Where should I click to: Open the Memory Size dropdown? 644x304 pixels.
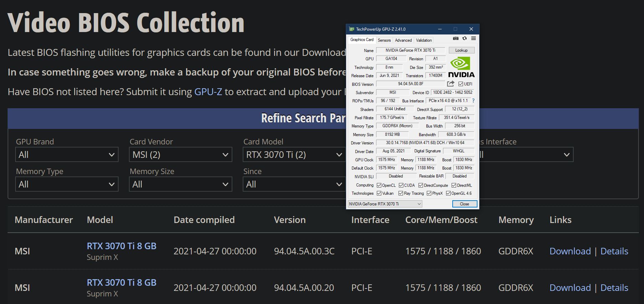[181, 184]
